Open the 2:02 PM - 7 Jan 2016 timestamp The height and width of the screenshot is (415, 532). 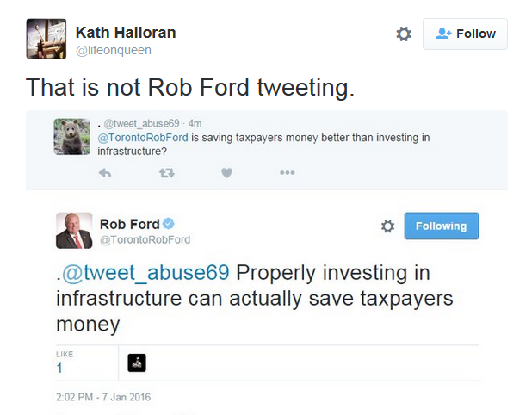pos(103,397)
